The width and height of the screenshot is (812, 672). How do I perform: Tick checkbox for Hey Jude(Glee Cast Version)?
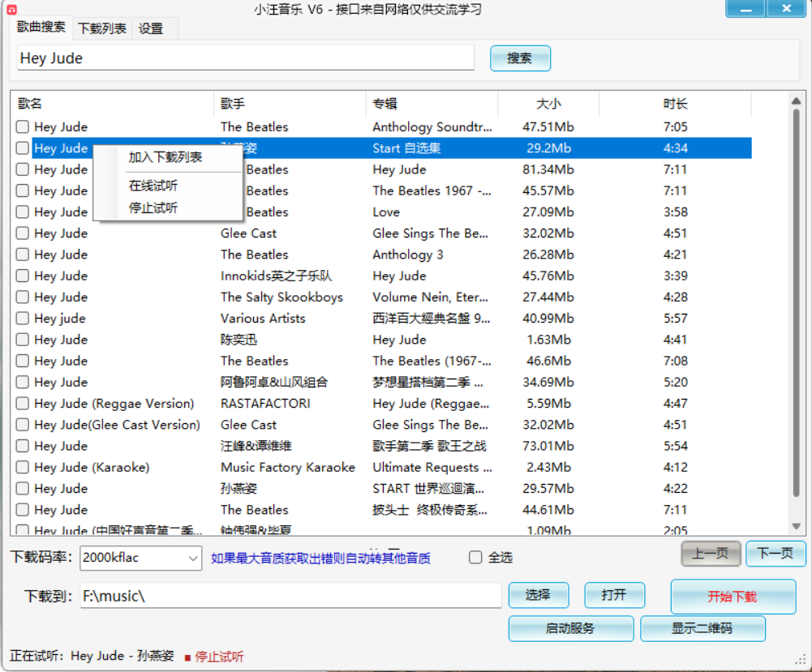[22, 425]
